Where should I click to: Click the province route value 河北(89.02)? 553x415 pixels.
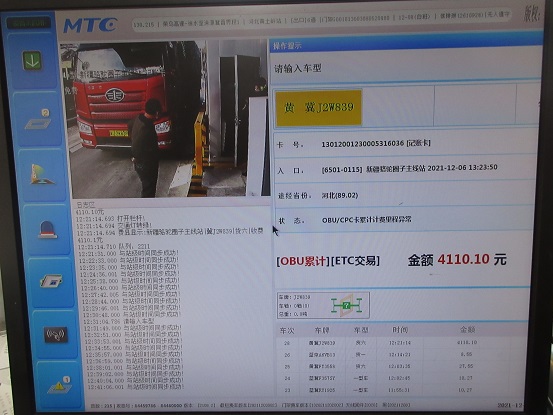[340, 195]
